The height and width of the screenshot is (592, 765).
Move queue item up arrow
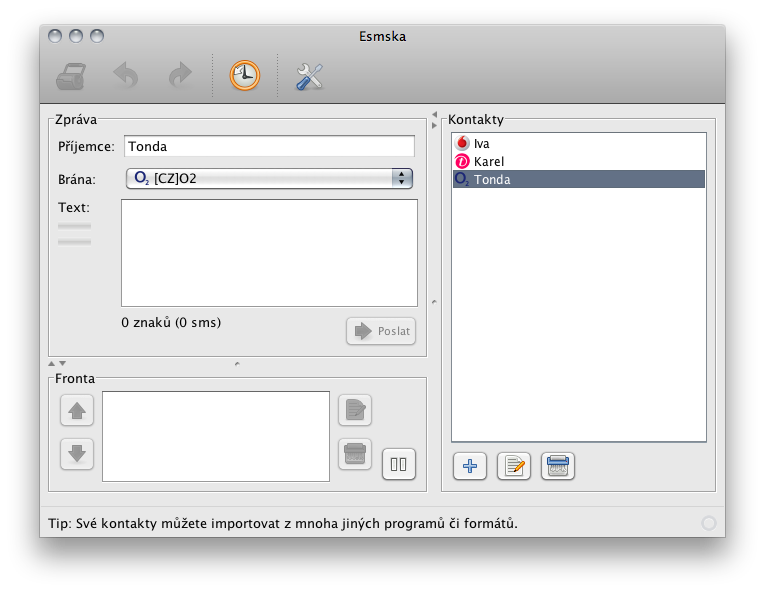[77, 410]
